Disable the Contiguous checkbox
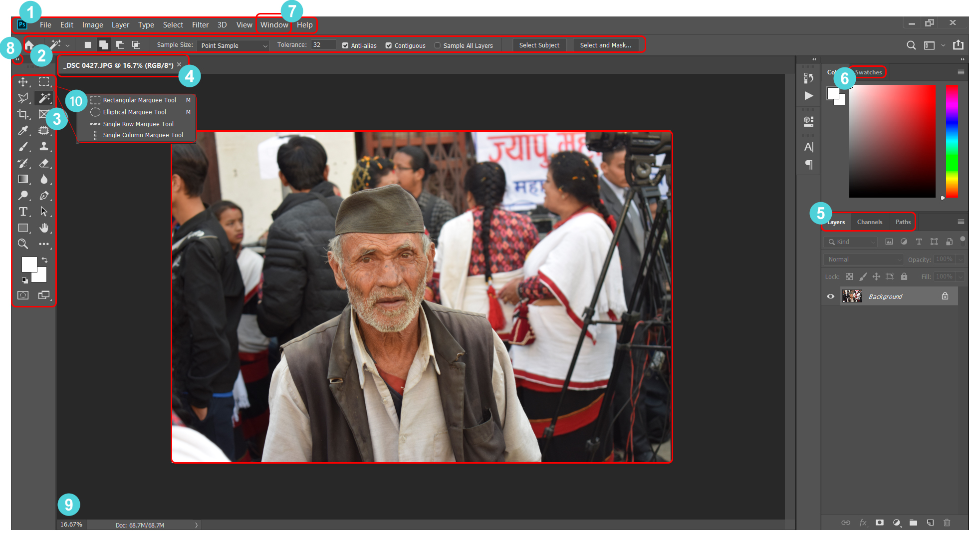The height and width of the screenshot is (541, 980). pyautogui.click(x=389, y=45)
